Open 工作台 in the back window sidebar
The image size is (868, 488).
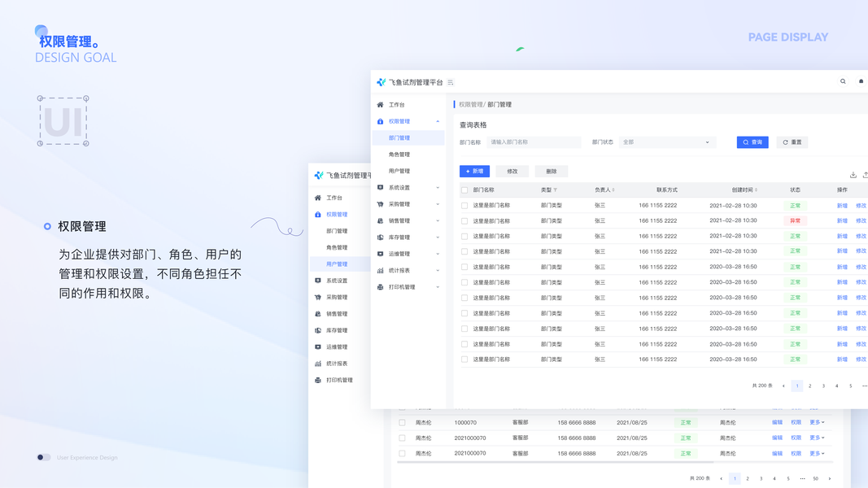334,198
